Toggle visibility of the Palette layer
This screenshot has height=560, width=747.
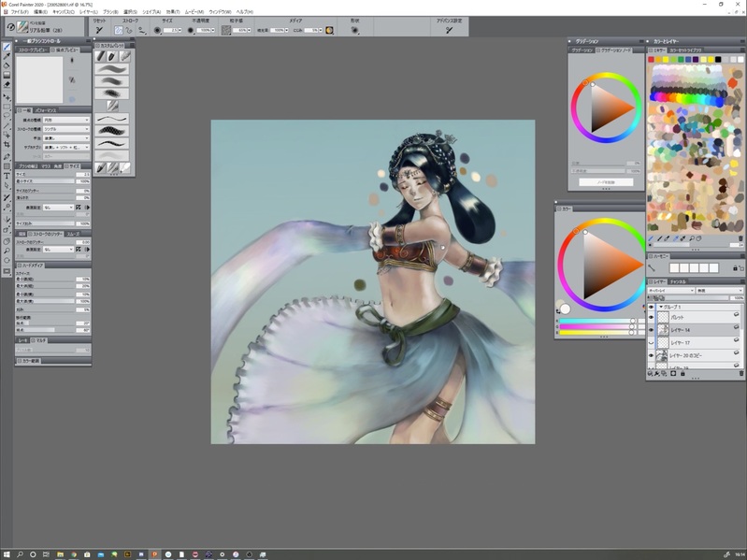652,317
